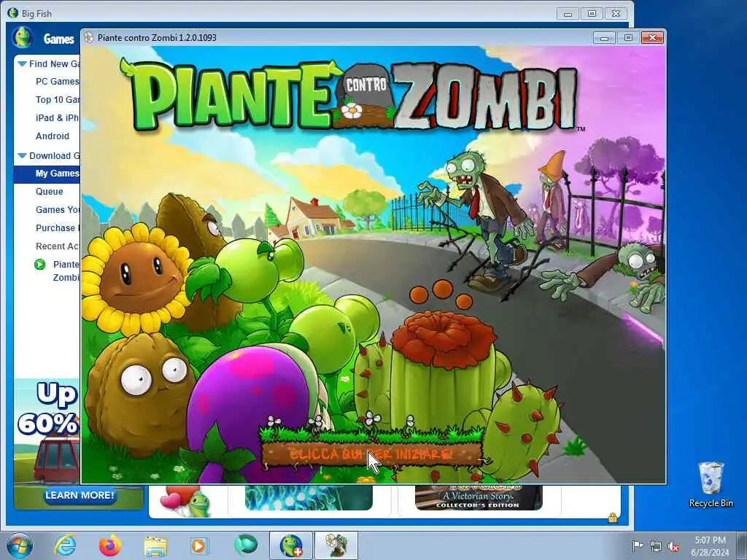
Task: Click the green fish globe taskbar icon
Action: (x=245, y=545)
